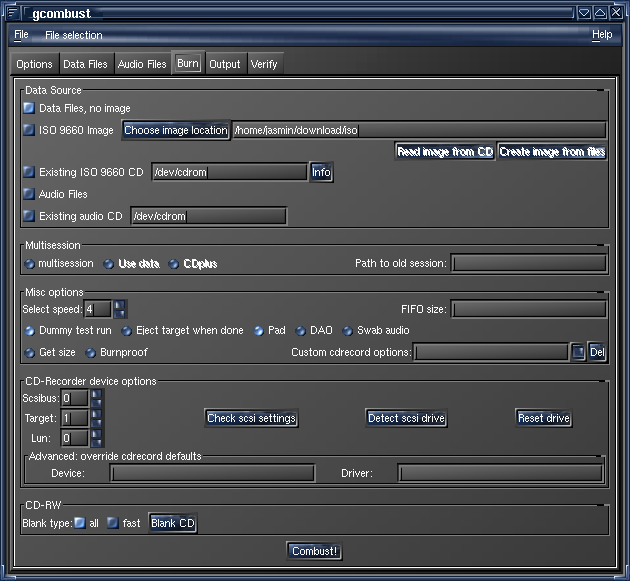Screen dimensions: 630x581
Task: Open the Custom cdrecord options dropdown list
Action: point(578,352)
